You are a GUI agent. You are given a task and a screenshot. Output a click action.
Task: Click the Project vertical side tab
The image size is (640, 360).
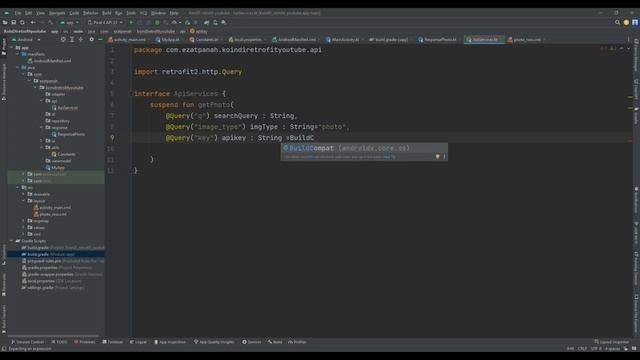pyautogui.click(x=4, y=47)
